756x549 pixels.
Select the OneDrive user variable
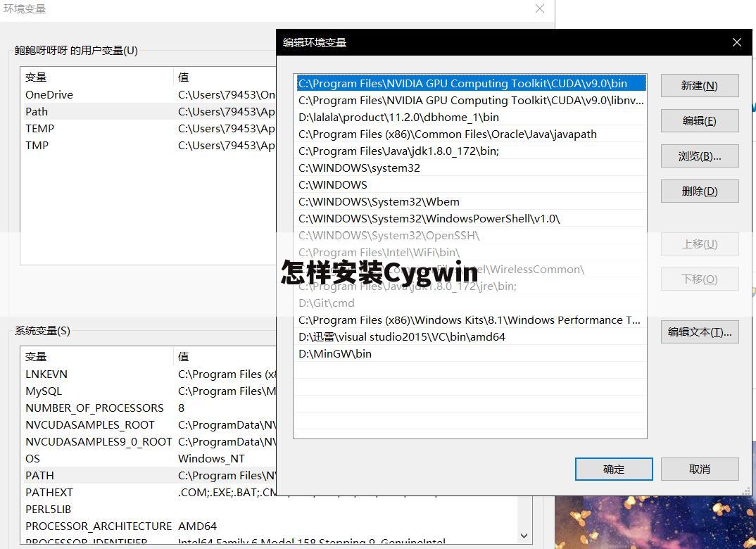(x=149, y=94)
